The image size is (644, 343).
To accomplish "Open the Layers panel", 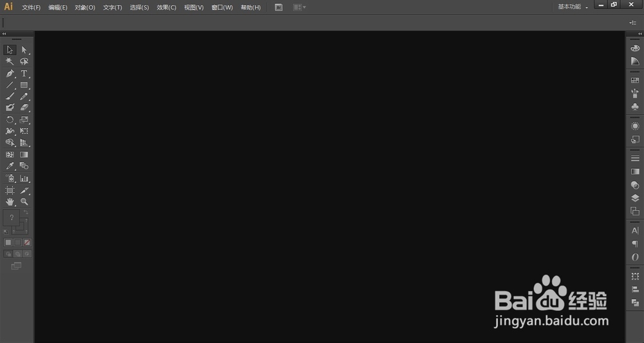I will click(635, 198).
